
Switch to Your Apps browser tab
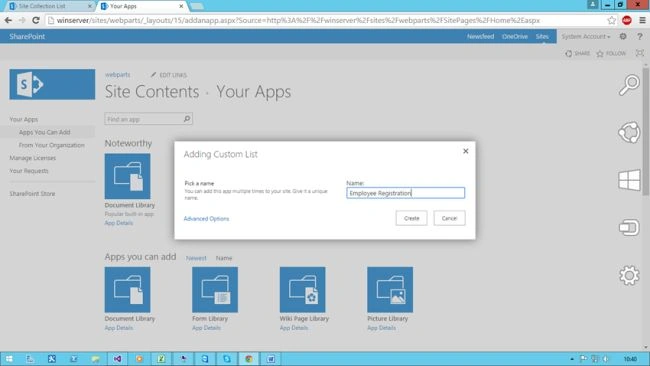(x=140, y=6)
